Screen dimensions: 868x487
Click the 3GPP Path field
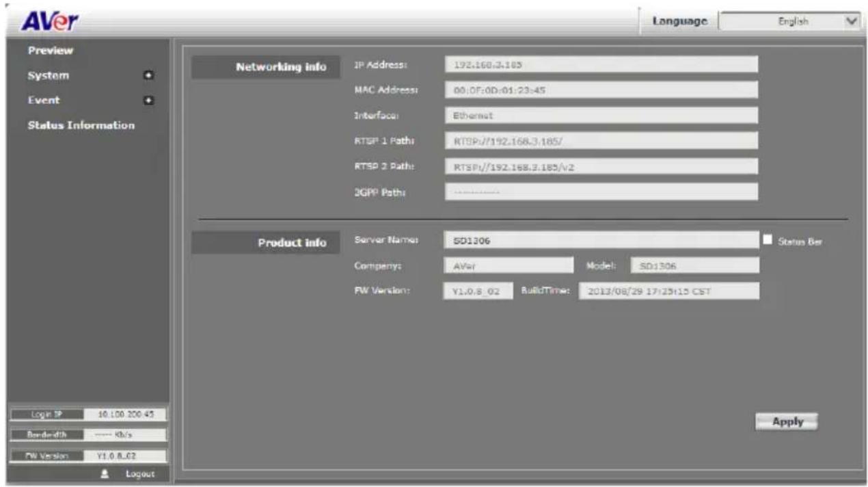coord(601,192)
